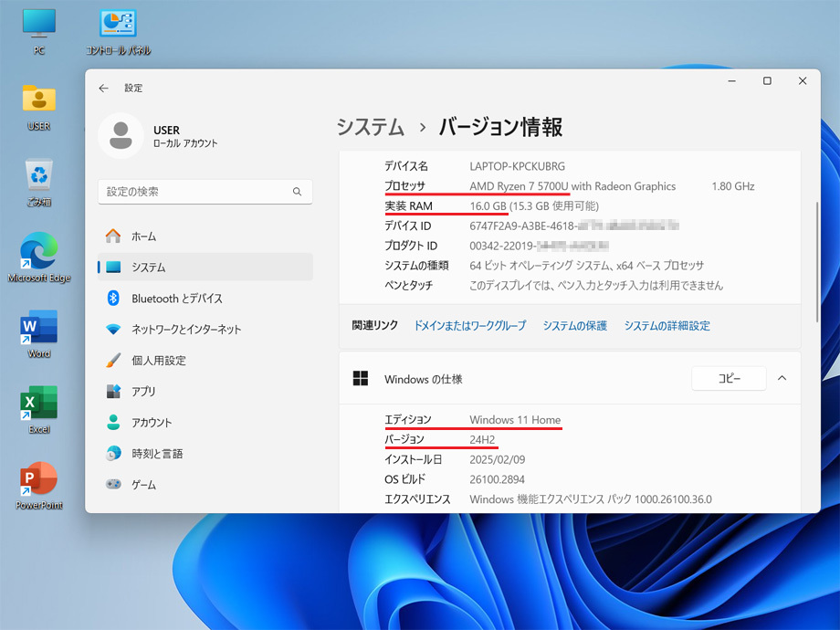Click the システム monitor icon in sidebar
The height and width of the screenshot is (630, 840).
coord(113,267)
